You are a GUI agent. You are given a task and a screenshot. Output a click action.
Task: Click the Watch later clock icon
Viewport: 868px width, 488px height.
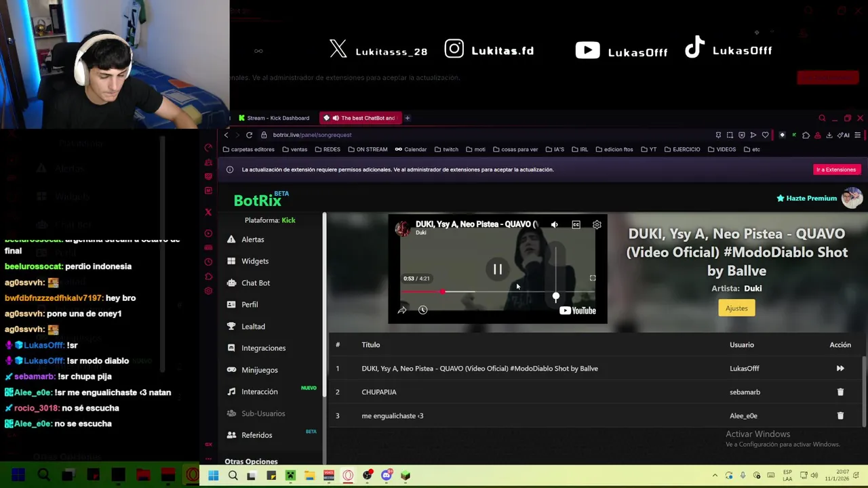click(422, 310)
